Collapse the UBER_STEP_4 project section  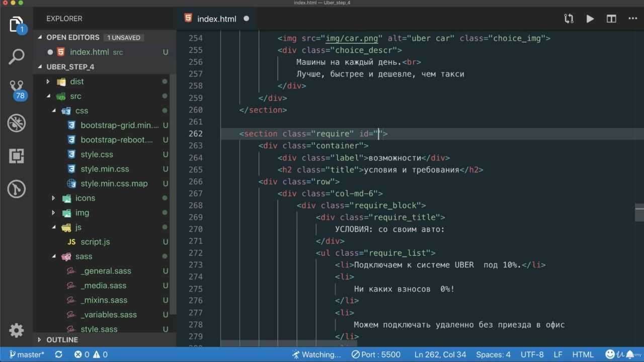70,67
